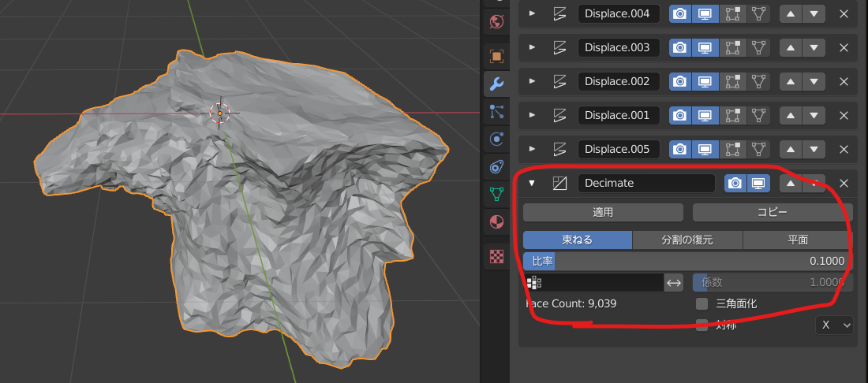The height and width of the screenshot is (383, 868).
Task: Enable the 三角面化 triangulate checkbox
Action: pos(702,303)
